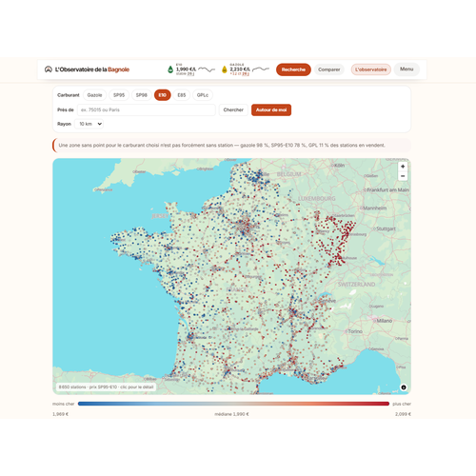Open the map attribution info icon
This screenshot has width=476, height=476.
tap(404, 387)
